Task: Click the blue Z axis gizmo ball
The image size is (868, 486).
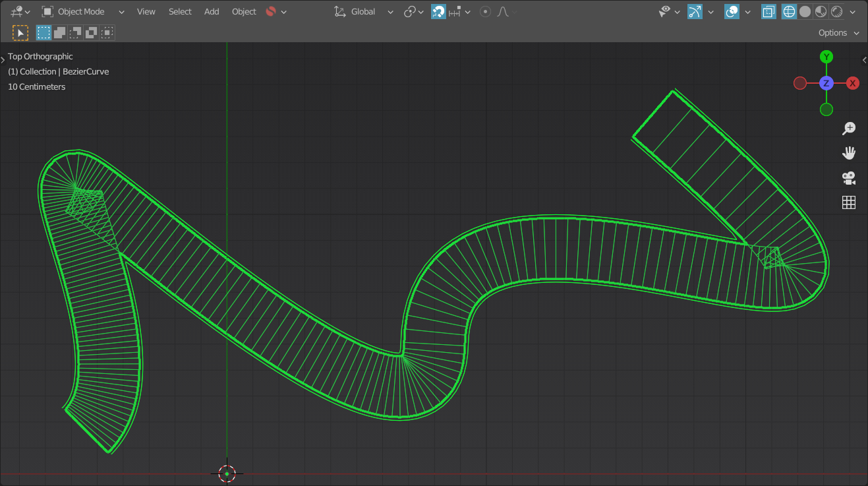Action: click(826, 83)
